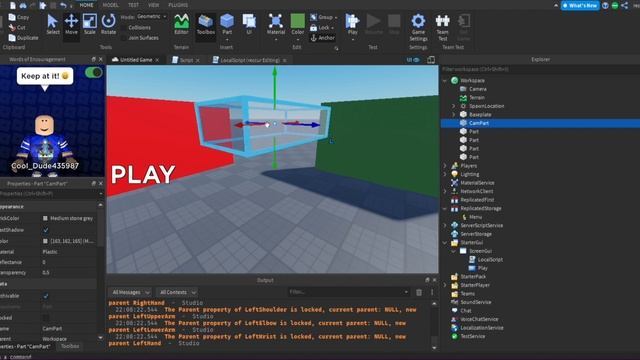Open the Game Settings

(418, 27)
